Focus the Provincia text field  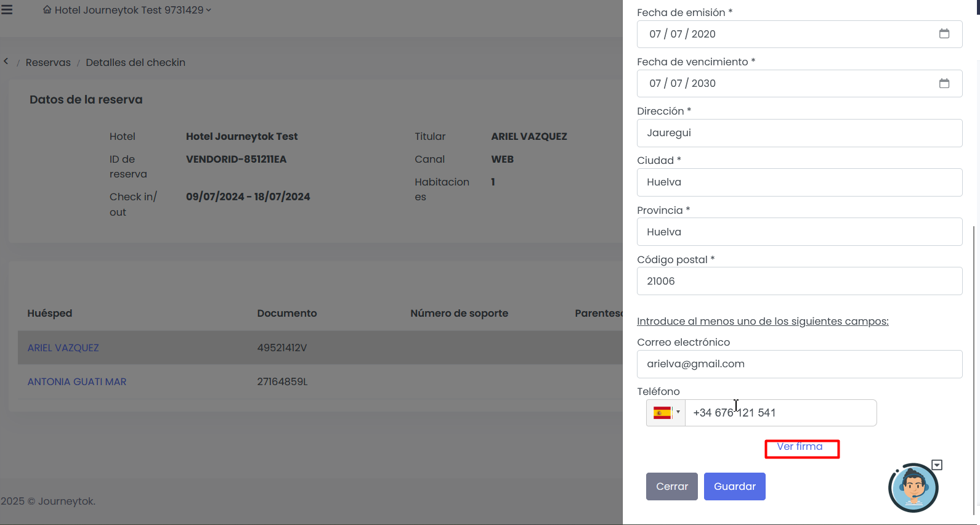tap(799, 232)
